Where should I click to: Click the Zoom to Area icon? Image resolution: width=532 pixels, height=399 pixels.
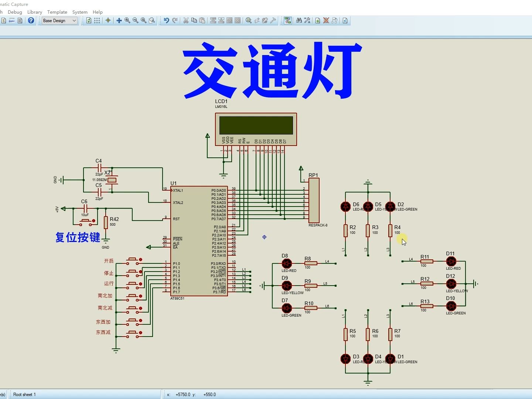click(152, 20)
